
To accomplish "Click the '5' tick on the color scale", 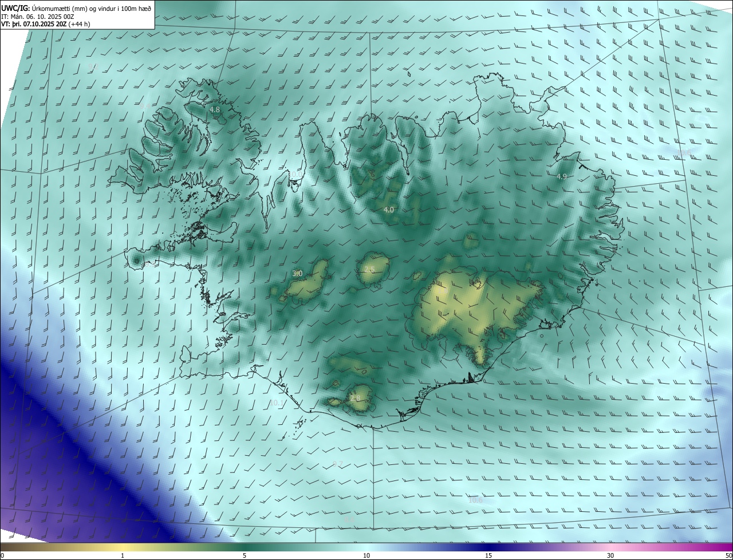I will point(245,555).
